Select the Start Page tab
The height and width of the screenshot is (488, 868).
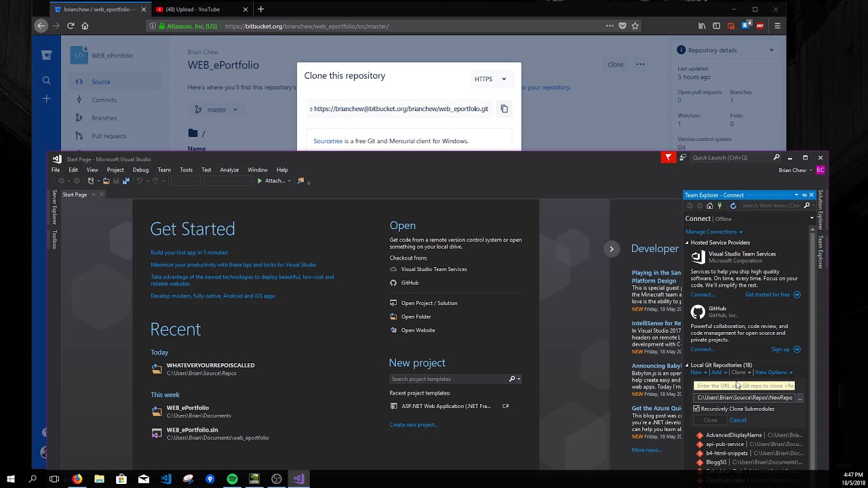[x=75, y=195]
